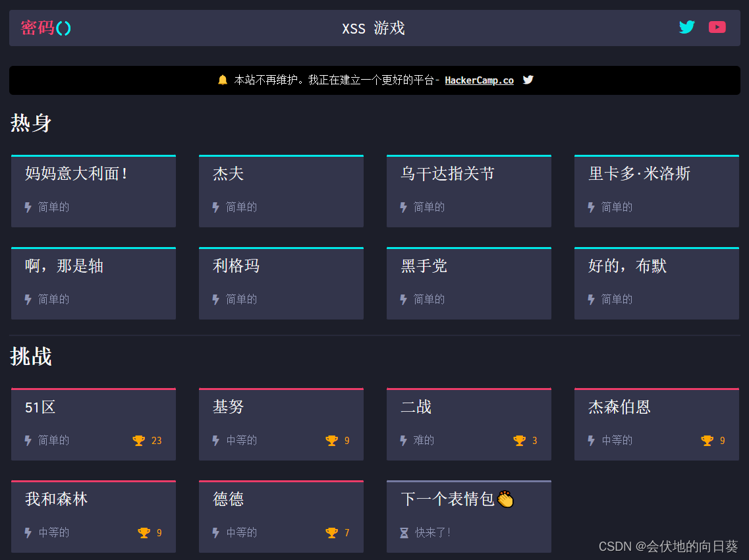Open the Twitter icon in the top bar
Viewport: 749px width, 560px height.
[686, 27]
